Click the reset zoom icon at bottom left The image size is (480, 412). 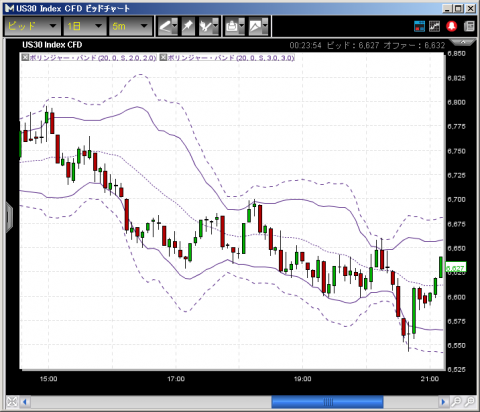(x=12, y=402)
